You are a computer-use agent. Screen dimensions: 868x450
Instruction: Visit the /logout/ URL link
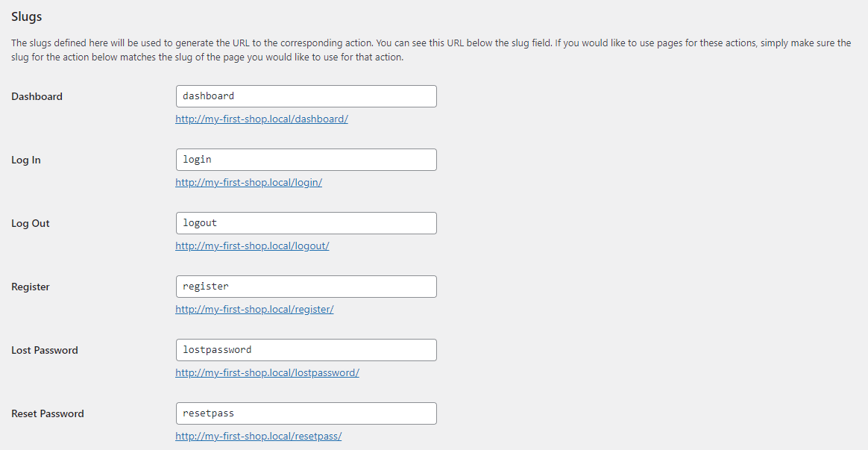252,246
